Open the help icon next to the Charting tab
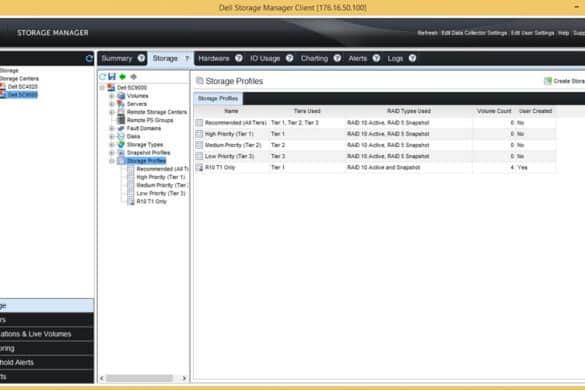The width and height of the screenshot is (585, 390). tap(337, 58)
